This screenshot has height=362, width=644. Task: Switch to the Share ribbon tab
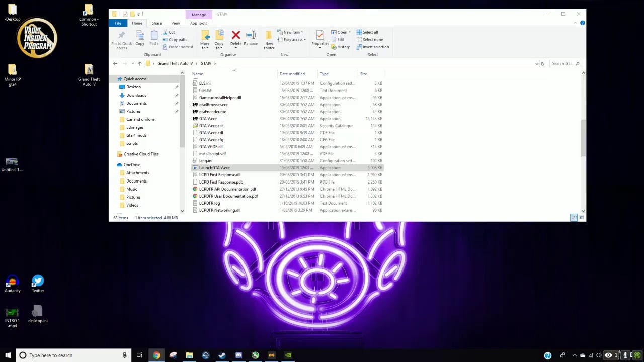pos(157,23)
